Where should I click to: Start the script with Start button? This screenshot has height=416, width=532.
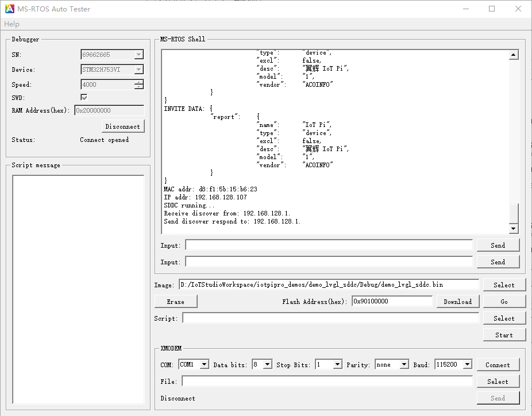point(504,335)
